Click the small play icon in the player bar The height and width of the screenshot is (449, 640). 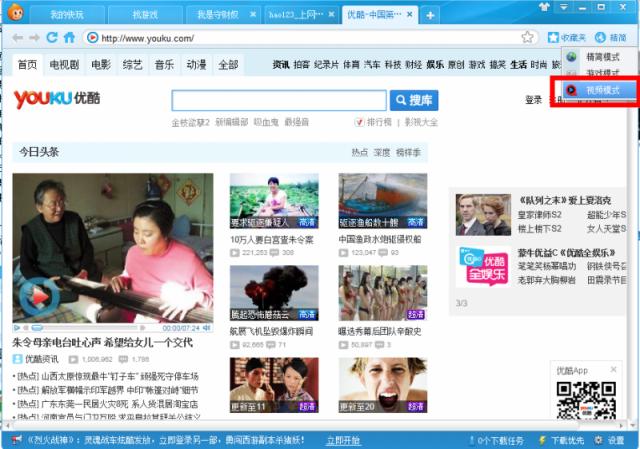tap(17, 327)
